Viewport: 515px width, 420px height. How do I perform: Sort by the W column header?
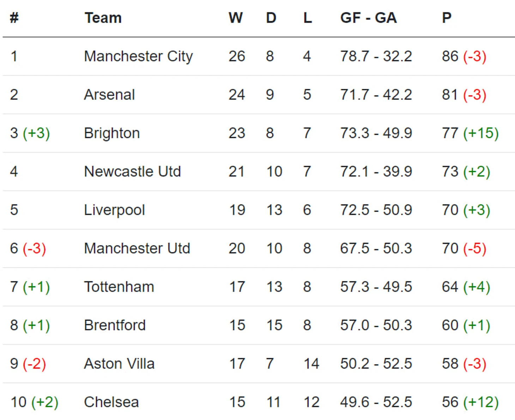coord(236,18)
